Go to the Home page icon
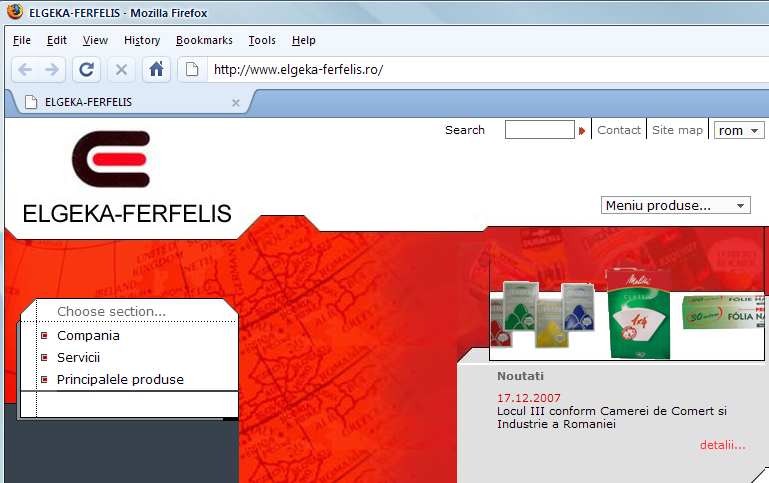769x483 pixels. tap(155, 70)
